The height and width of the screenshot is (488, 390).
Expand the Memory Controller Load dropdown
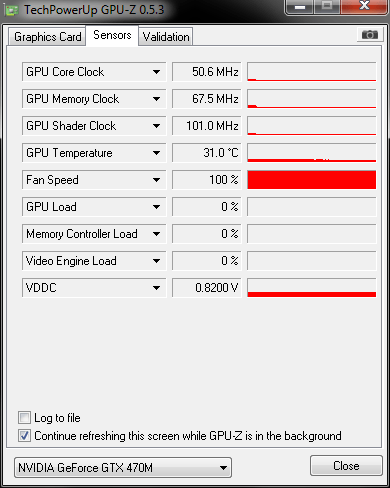coord(156,234)
